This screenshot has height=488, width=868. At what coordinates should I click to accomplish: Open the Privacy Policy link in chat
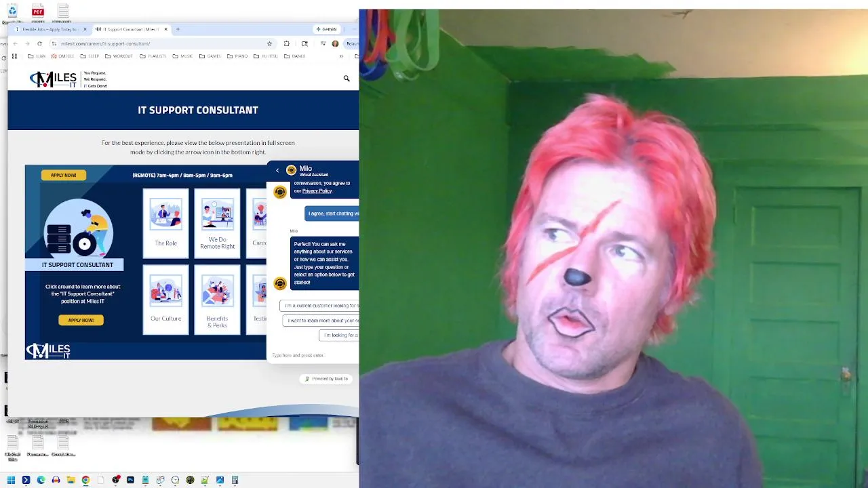317,191
